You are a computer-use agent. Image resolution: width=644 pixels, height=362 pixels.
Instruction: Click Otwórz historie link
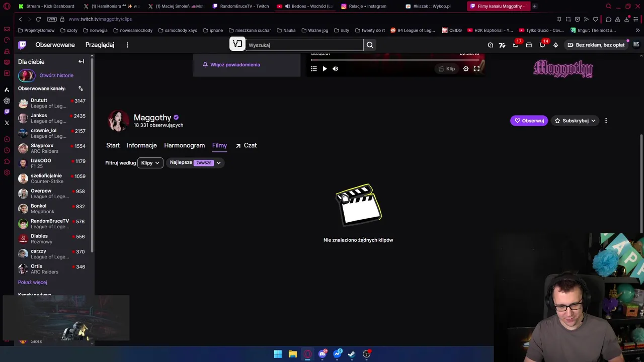[56, 75]
